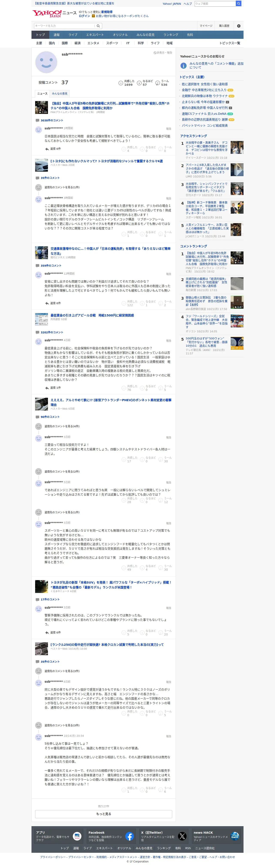Click reply arrow 返信 1件 on 最低賃金 comment
The height and width of the screenshot is (868, 275).
[47, 388]
